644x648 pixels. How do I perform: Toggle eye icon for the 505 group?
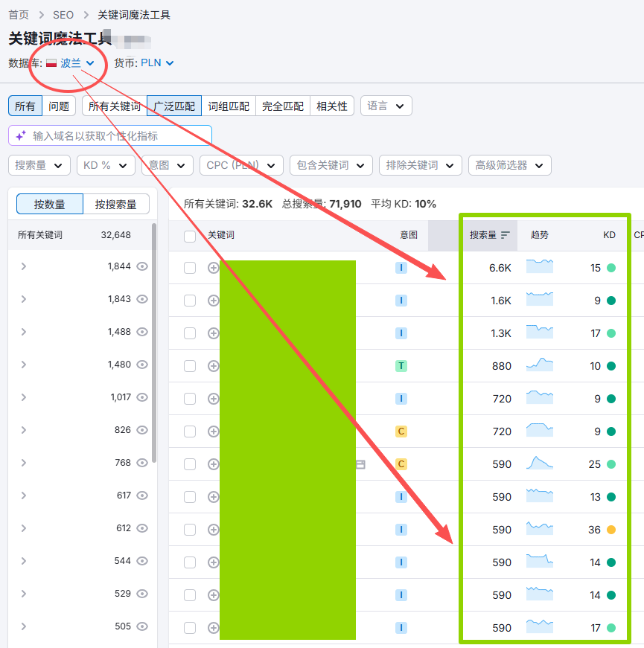point(142,626)
